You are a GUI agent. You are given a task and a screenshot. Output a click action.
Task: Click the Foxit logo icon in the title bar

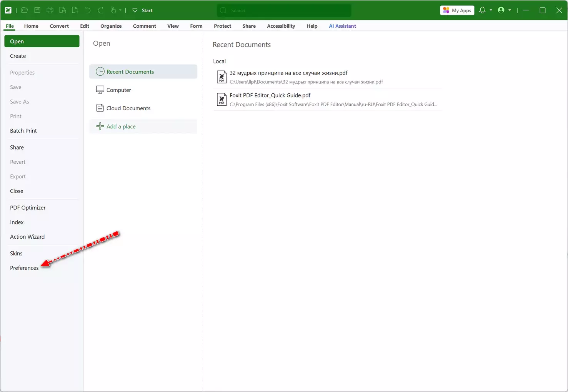8,10
